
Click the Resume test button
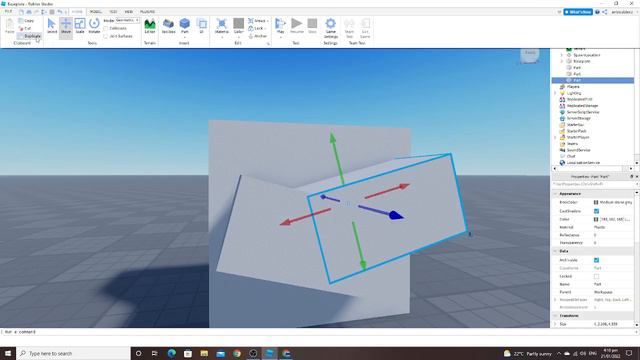pyautogui.click(x=297, y=27)
